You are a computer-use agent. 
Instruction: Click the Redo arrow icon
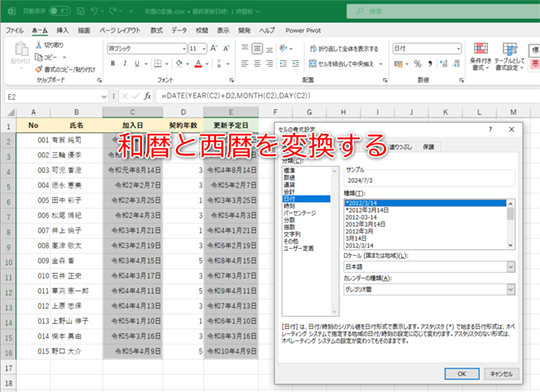coord(113,11)
